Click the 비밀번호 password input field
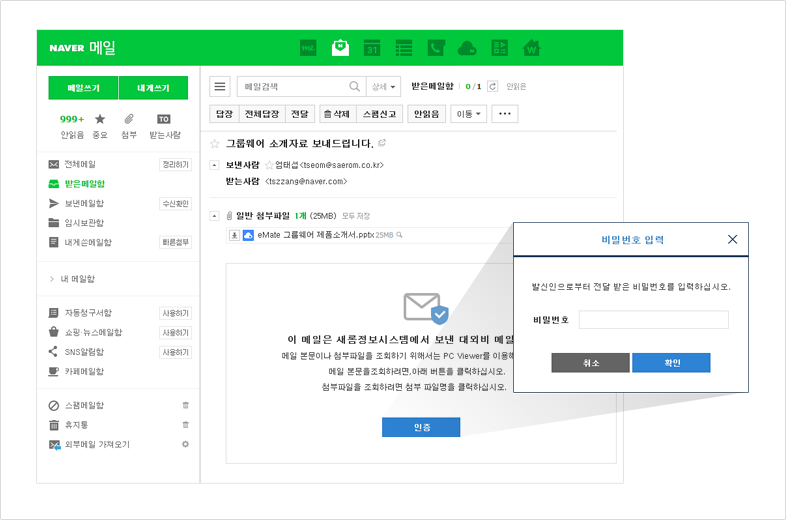Image resolution: width=786 pixels, height=520 pixels. point(654,320)
